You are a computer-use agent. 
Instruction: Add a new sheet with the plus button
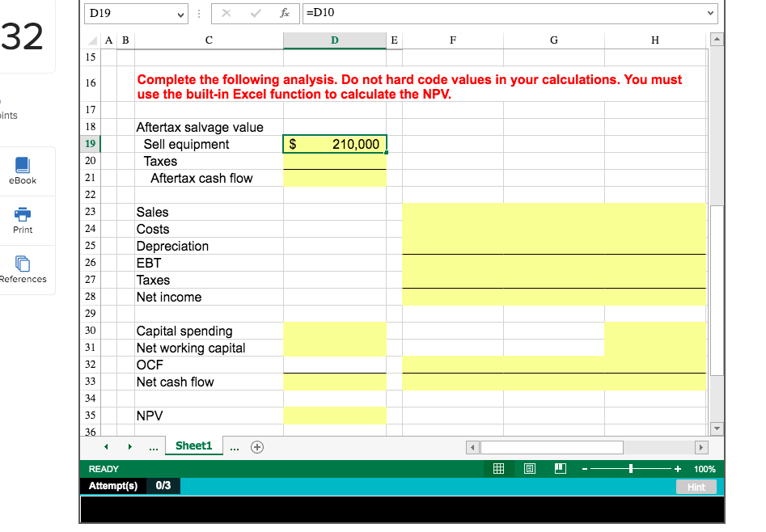pyautogui.click(x=256, y=445)
